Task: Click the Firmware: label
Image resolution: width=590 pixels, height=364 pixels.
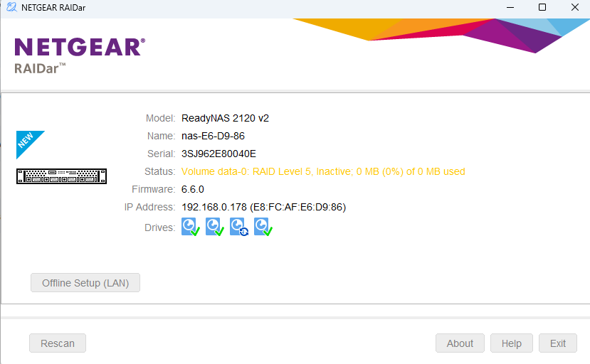Action: pos(154,189)
